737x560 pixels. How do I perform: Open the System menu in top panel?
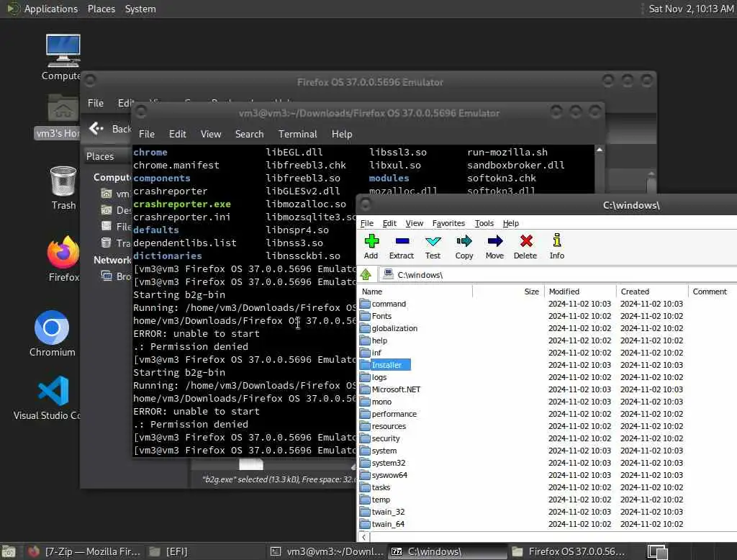140,9
